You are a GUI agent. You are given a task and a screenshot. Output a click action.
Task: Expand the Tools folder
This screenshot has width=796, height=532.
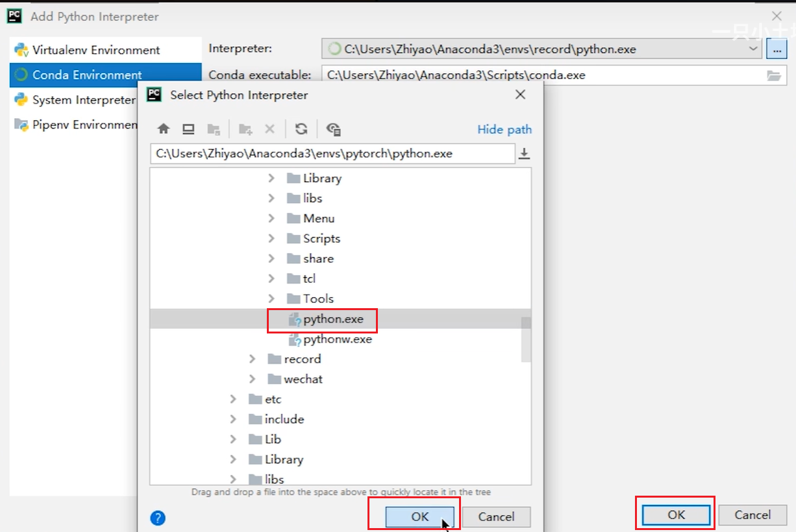click(x=272, y=298)
